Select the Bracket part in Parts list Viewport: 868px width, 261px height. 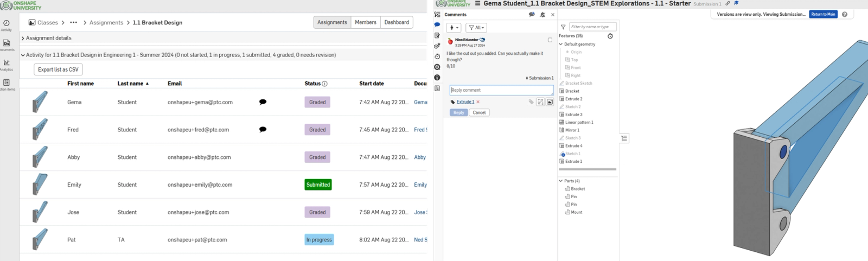(x=577, y=189)
